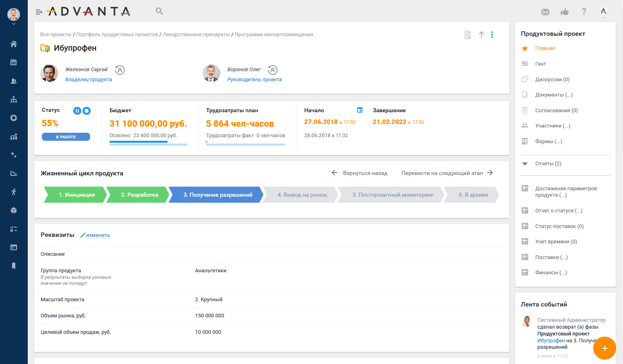Open Портфель продуктовых проектов breadcrumb

coord(117,35)
